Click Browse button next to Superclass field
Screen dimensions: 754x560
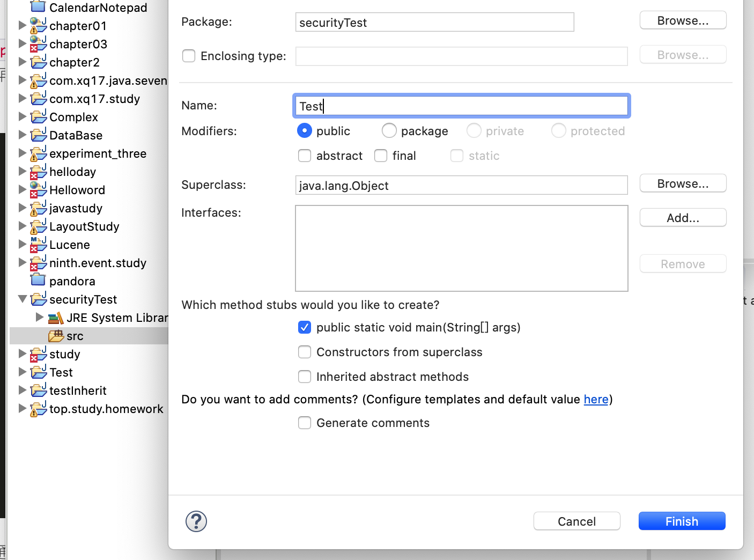tap(683, 183)
